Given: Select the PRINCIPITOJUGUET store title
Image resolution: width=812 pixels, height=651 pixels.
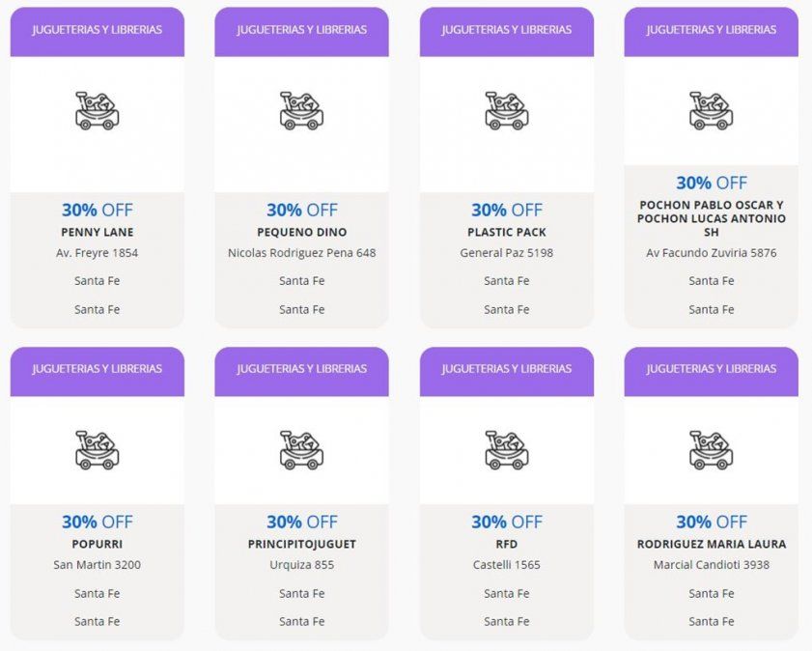Looking at the screenshot, I should point(301,544).
